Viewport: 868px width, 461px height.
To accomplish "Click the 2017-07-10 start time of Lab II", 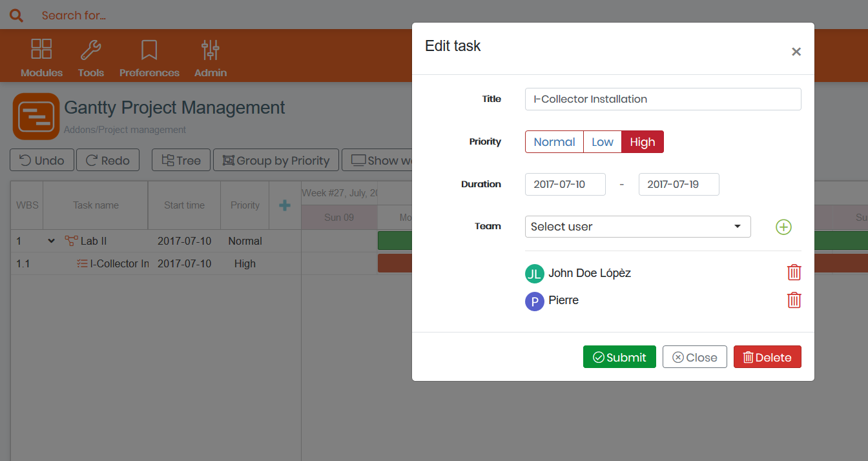I will pyautogui.click(x=184, y=241).
